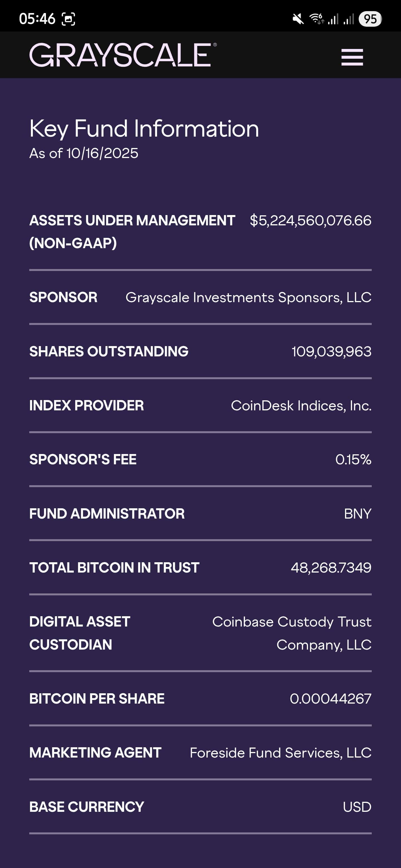Tap the muted sound status icon

click(298, 19)
